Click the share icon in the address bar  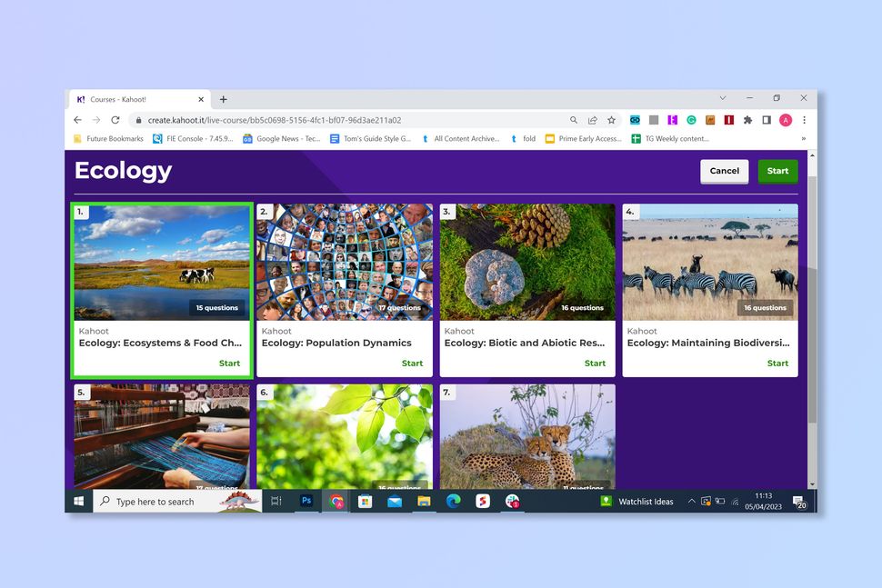point(592,120)
